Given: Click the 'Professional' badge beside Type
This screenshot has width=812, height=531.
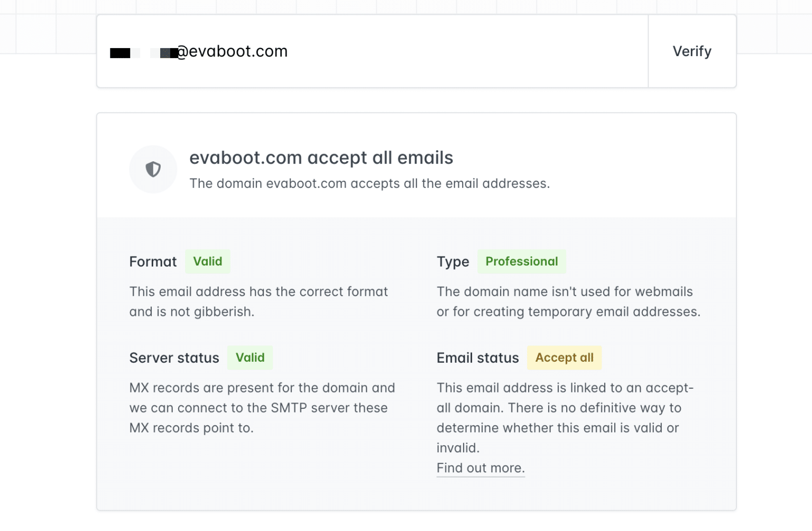Looking at the screenshot, I should (x=522, y=261).
